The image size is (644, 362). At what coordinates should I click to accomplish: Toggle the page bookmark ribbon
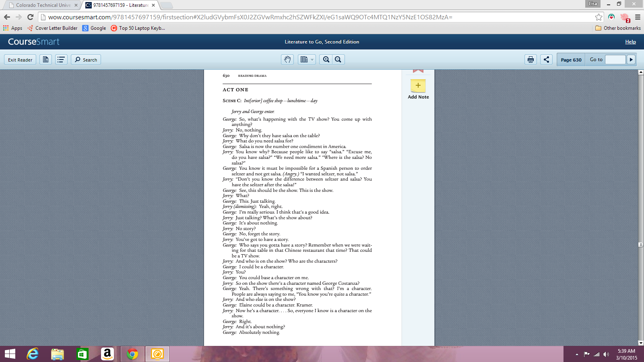point(418,71)
